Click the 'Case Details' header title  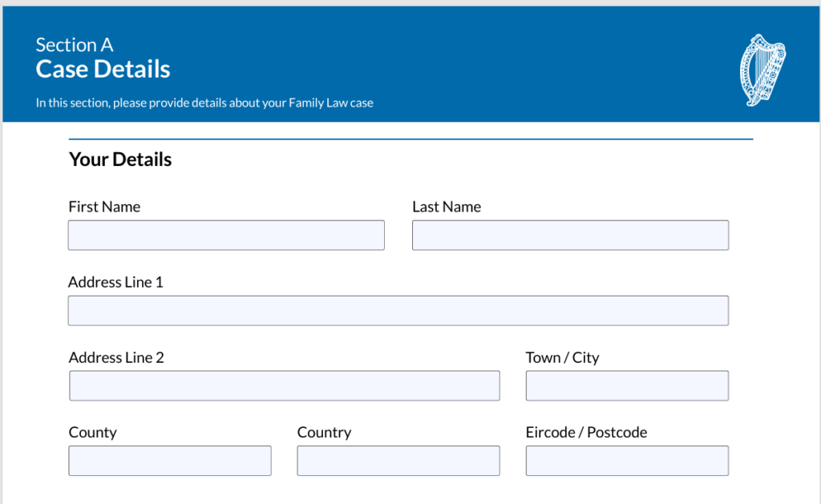click(x=103, y=69)
